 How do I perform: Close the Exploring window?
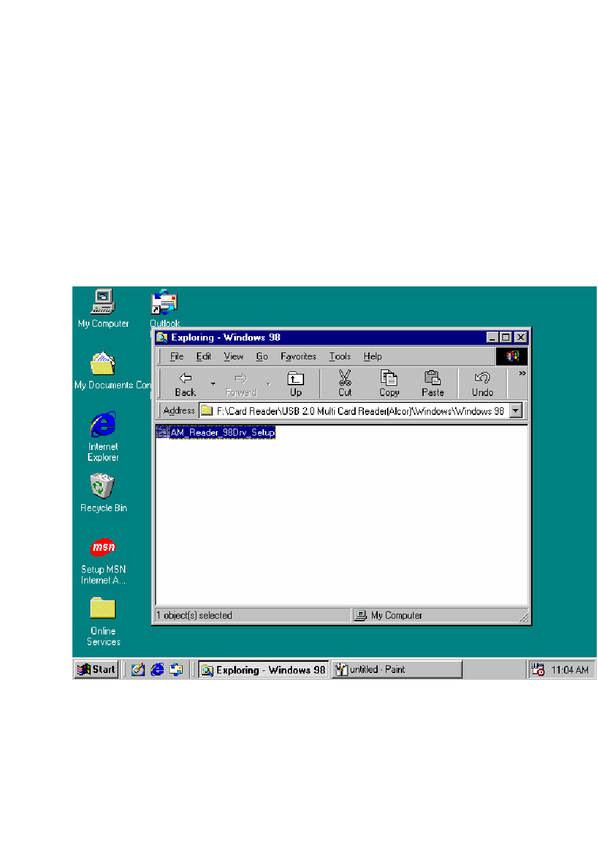(x=521, y=337)
